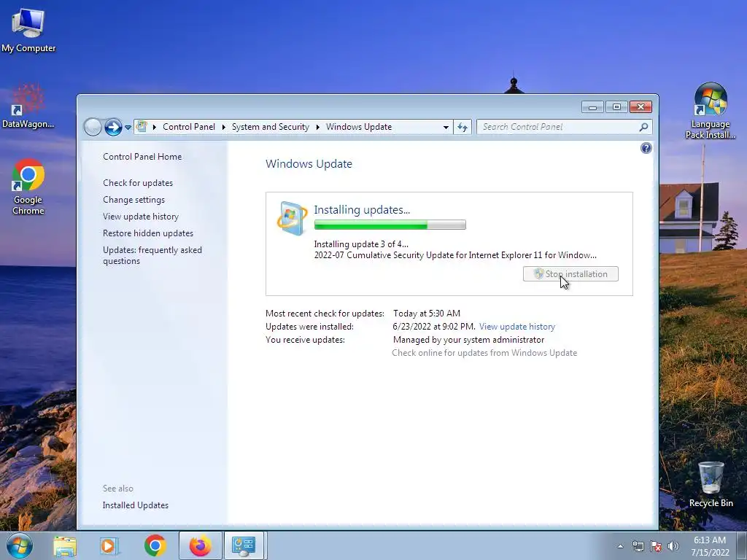Image resolution: width=747 pixels, height=560 pixels.
Task: Click the Forward navigation arrow
Action: (113, 127)
